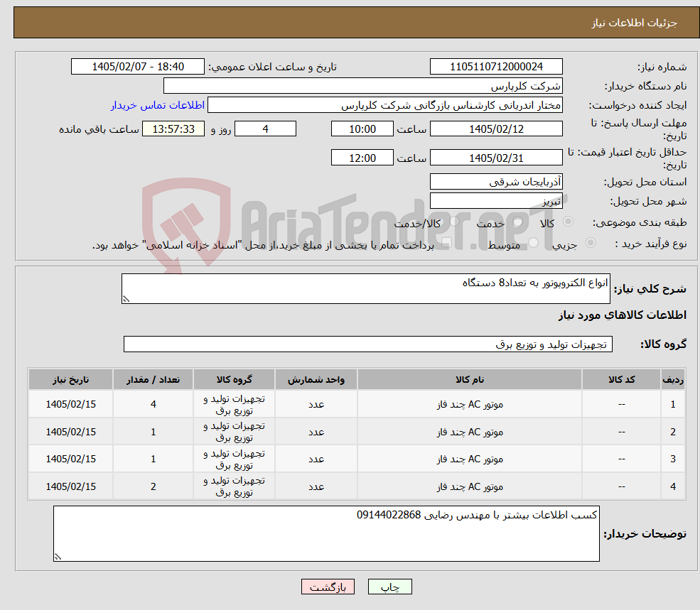
Task: Click the delivery city تبریز field
Action: tap(496, 201)
